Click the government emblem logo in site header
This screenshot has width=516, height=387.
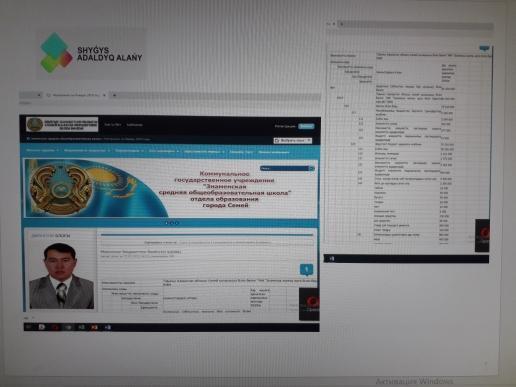pos(62,125)
